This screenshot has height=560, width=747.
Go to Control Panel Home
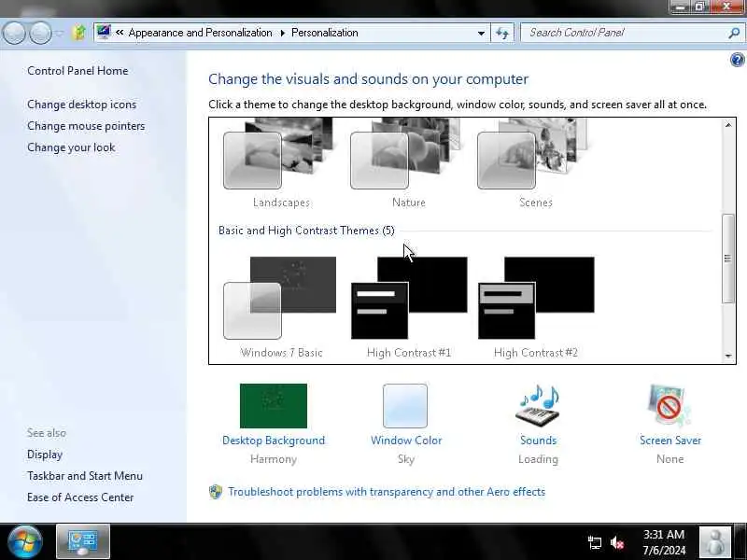click(x=78, y=71)
